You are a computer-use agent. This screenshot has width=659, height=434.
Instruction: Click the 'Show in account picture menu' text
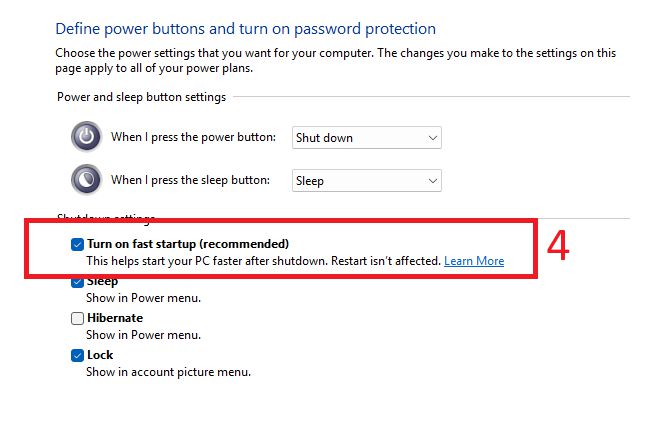[168, 372]
